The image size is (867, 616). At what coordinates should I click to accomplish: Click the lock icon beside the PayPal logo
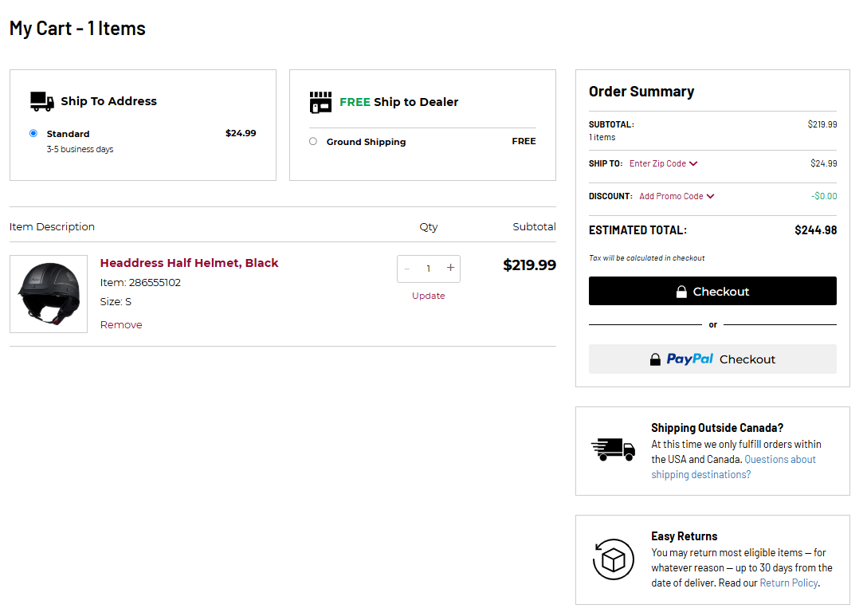(x=655, y=359)
